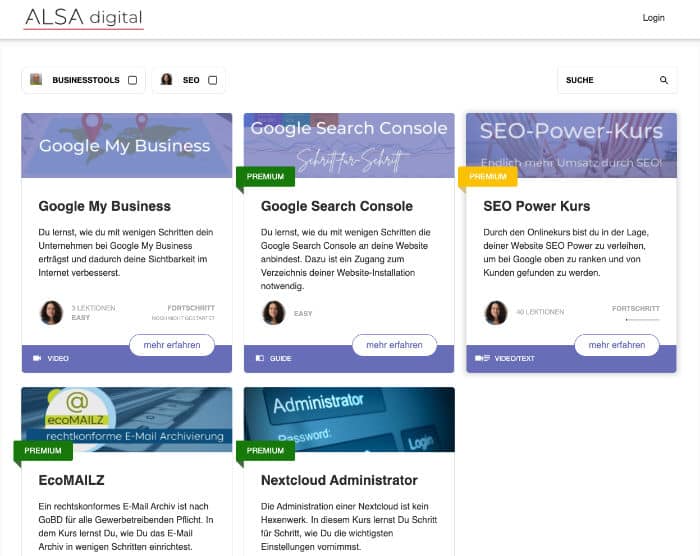Screen dimensions: 700x556
Task: Click the Nextcloud Administrator description text
Action: point(349,527)
